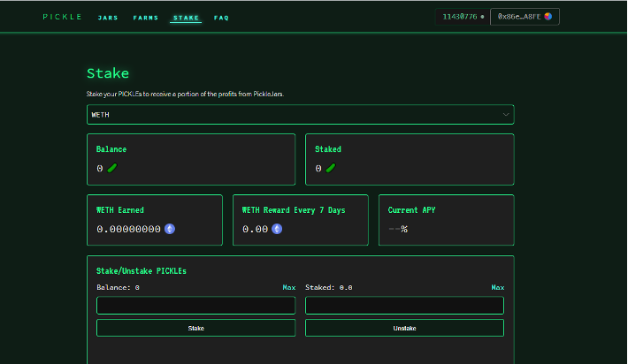The height and width of the screenshot is (364, 628).
Task: Click the 0.00 weekly reward value
Action: click(255, 229)
